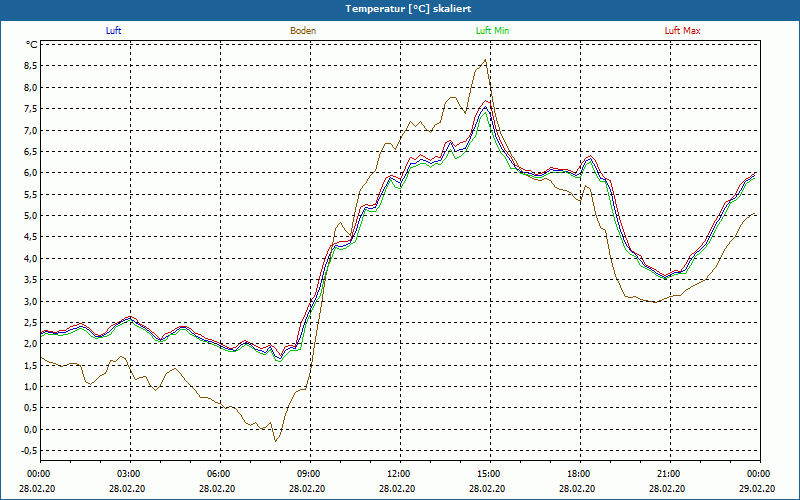The image size is (800, 500).
Task: Click the 0,0 y-axis value
Action: click(x=31, y=429)
